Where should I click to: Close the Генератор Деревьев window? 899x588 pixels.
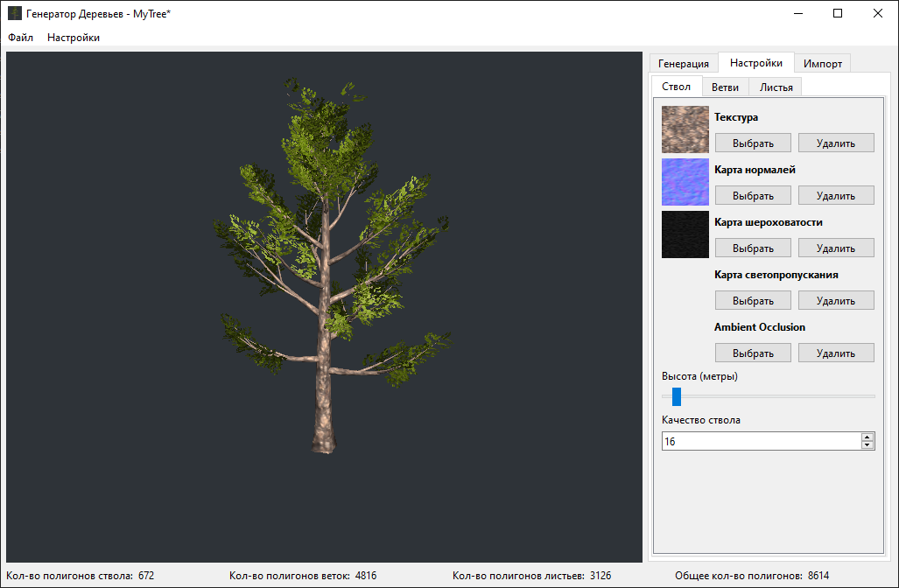pyautogui.click(x=878, y=13)
